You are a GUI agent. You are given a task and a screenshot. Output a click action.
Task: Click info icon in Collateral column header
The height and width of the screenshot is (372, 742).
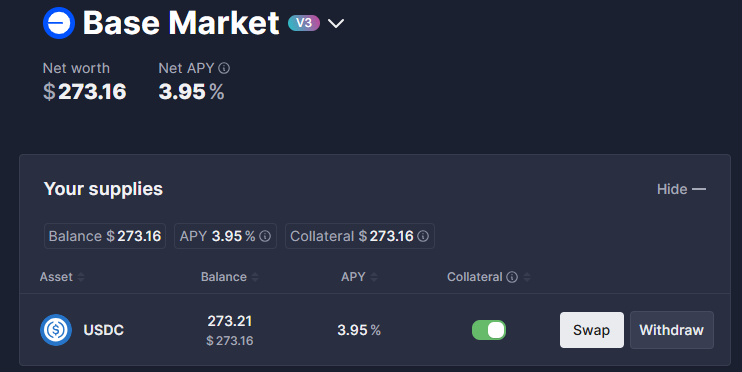pyautogui.click(x=512, y=277)
